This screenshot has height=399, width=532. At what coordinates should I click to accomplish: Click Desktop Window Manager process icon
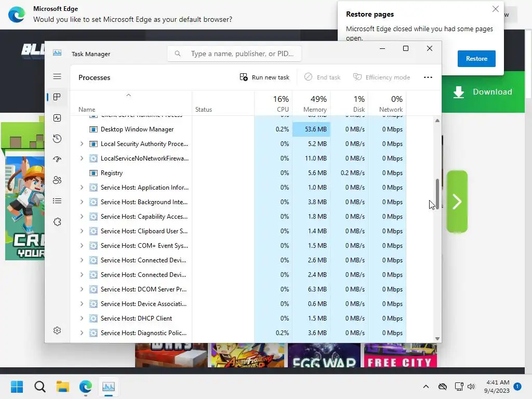(94, 129)
